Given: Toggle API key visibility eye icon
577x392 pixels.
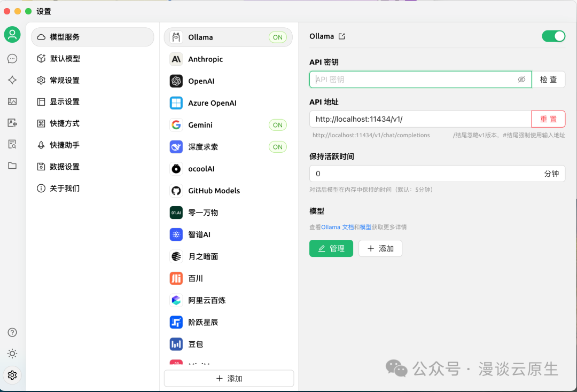Looking at the screenshot, I should click(521, 80).
